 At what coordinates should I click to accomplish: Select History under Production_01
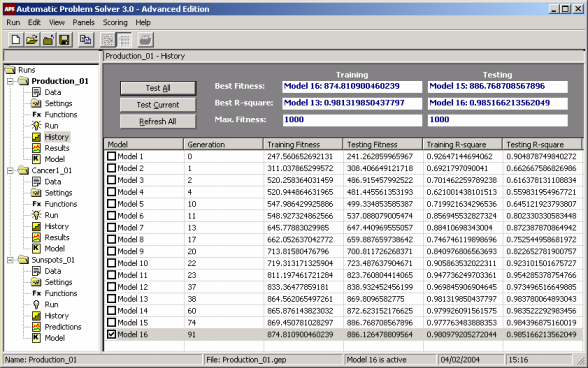57,137
